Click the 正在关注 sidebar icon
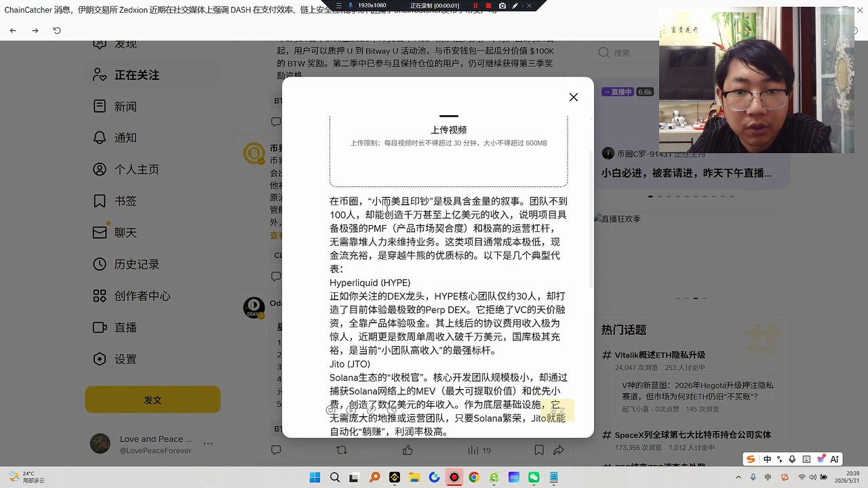Screen dimensions: 868x488 (x=100, y=75)
